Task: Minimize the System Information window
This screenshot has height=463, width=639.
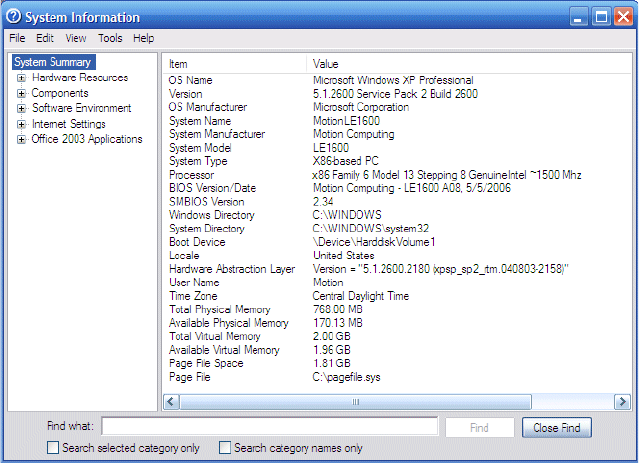Action: coord(577,17)
